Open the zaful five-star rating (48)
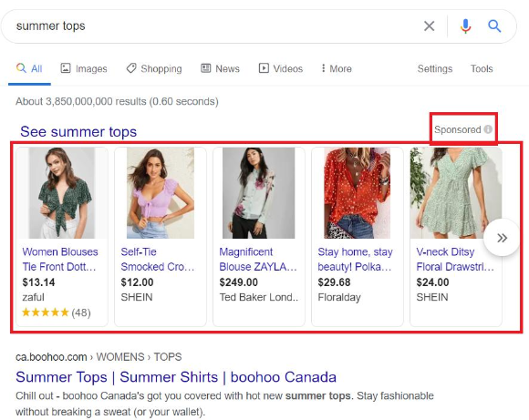This screenshot has width=529, height=420. click(x=57, y=312)
